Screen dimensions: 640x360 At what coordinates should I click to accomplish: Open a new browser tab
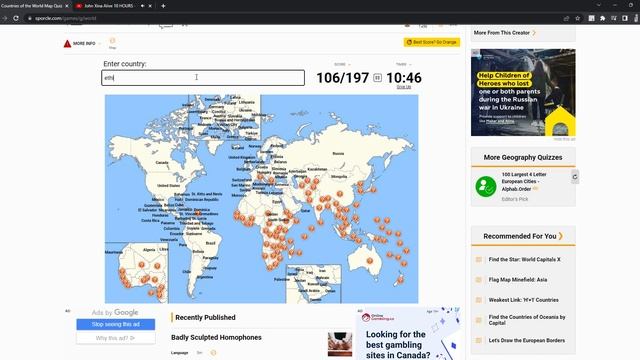(x=163, y=6)
